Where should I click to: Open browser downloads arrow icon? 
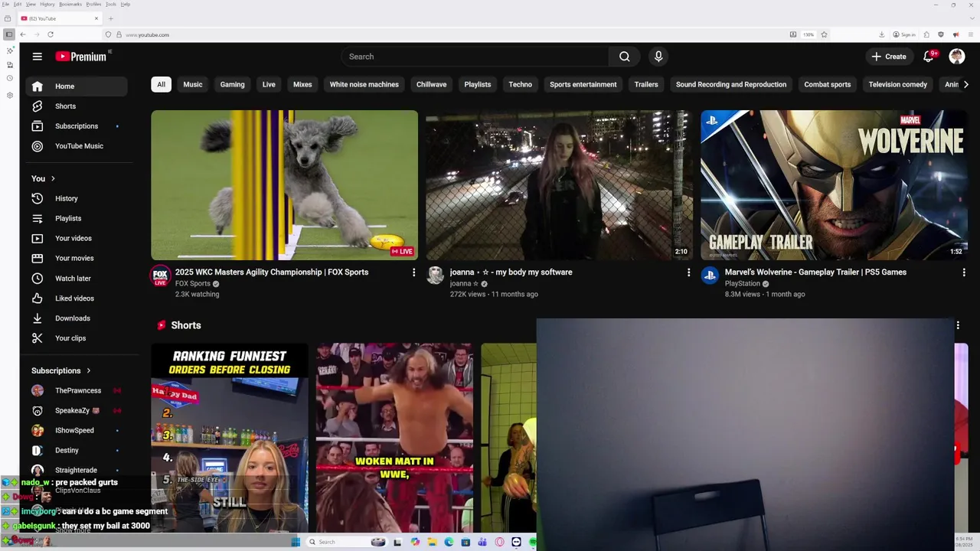(x=881, y=34)
